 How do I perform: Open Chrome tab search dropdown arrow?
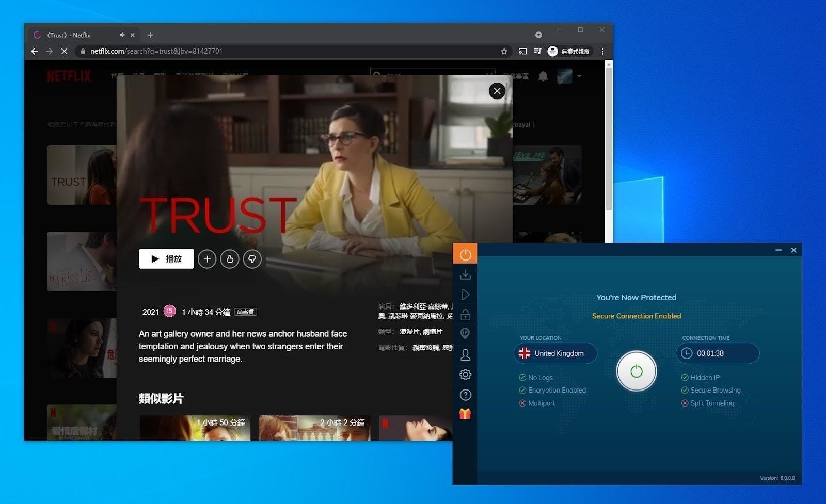pyautogui.click(x=538, y=35)
